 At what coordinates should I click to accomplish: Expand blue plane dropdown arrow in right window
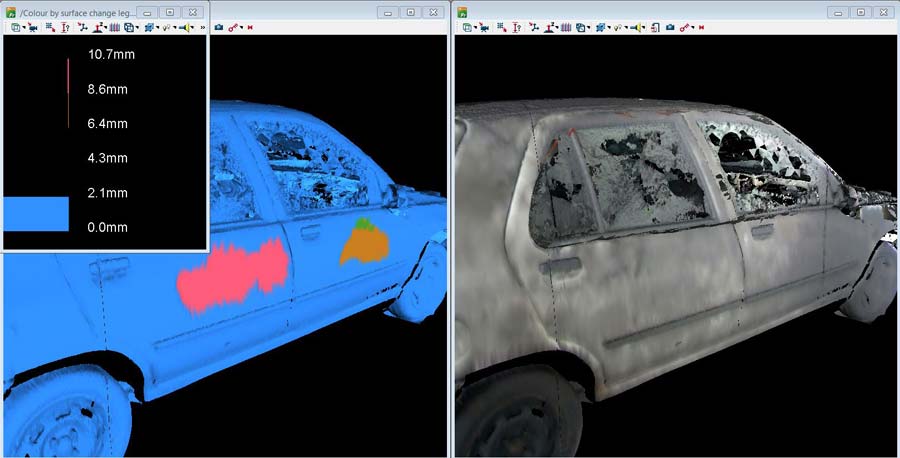click(x=609, y=28)
